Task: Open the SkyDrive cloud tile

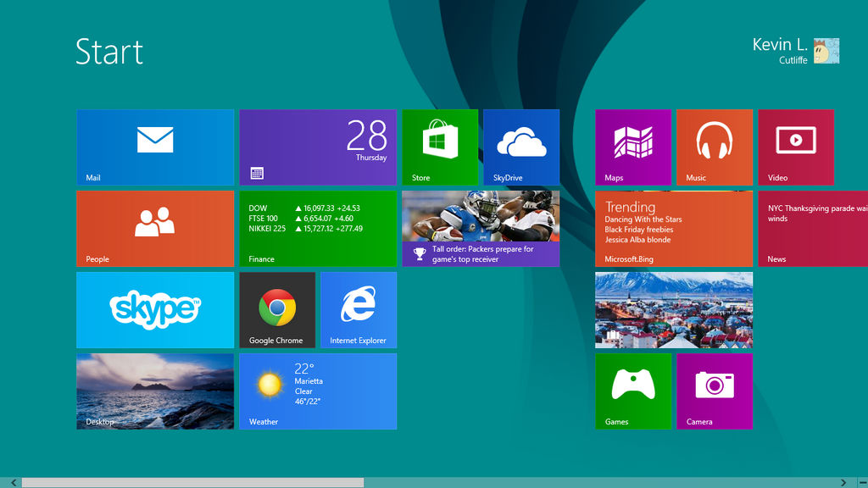Action: click(521, 147)
